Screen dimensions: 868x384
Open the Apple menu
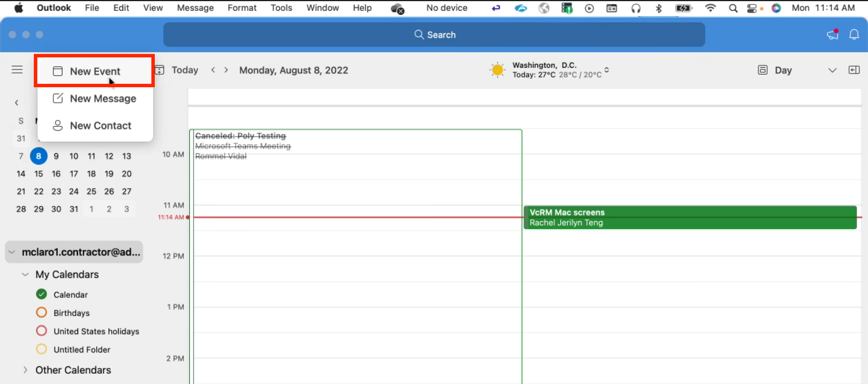(x=18, y=8)
